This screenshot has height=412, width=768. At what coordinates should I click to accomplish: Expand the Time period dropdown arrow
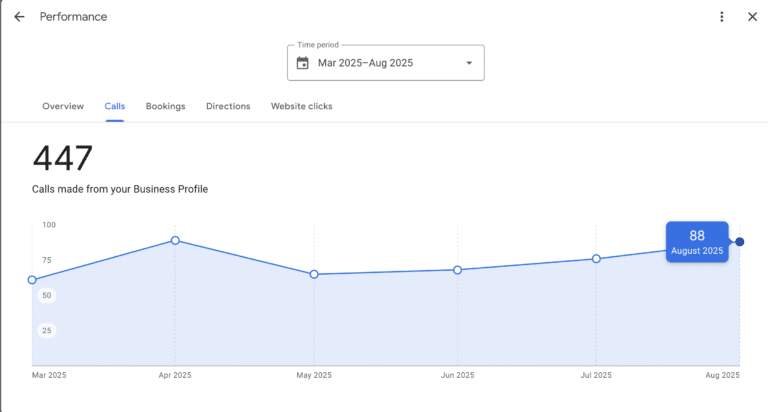pos(469,63)
